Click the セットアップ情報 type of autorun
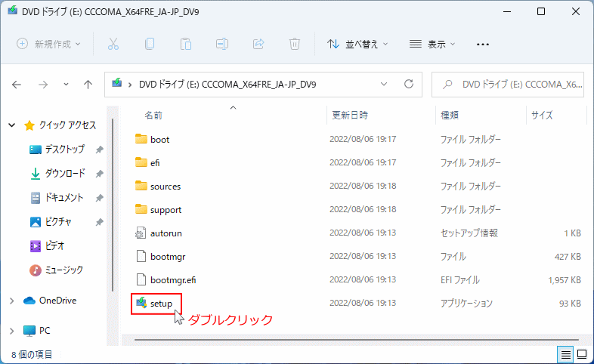The width and height of the screenshot is (594, 364). click(x=469, y=233)
